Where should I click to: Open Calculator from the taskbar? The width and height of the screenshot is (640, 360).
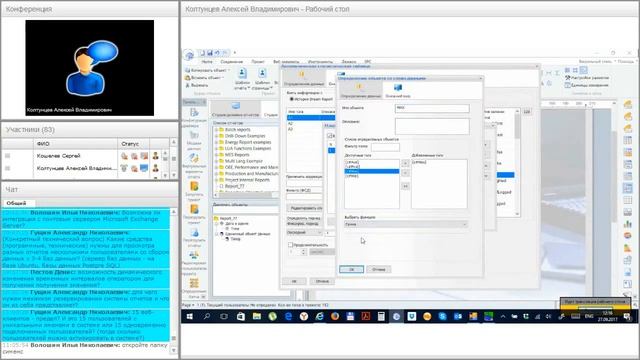(381, 316)
